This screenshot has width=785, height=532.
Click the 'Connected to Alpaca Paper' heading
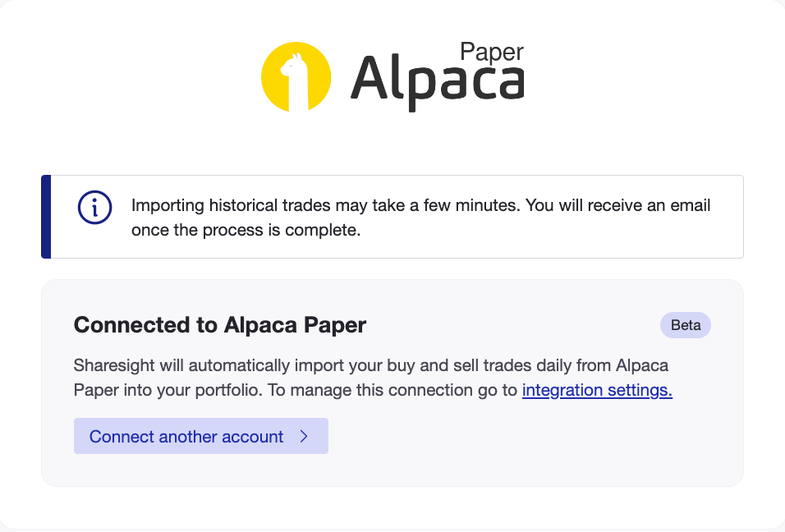coord(219,325)
